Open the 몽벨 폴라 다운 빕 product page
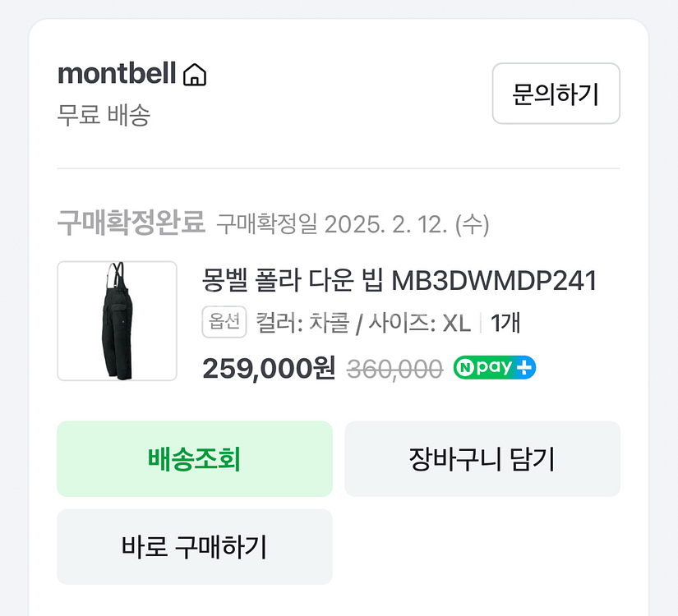678x616 pixels. tap(400, 281)
